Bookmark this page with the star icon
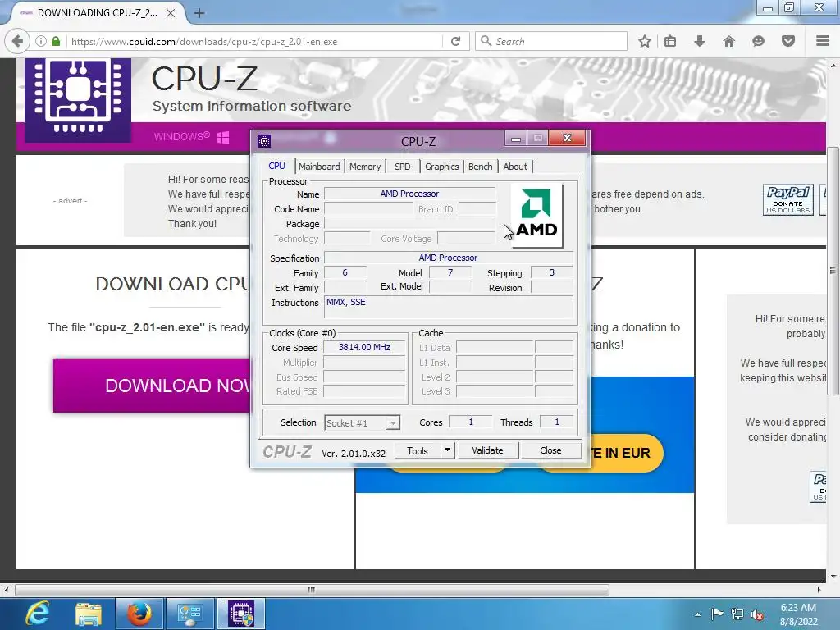 (645, 41)
